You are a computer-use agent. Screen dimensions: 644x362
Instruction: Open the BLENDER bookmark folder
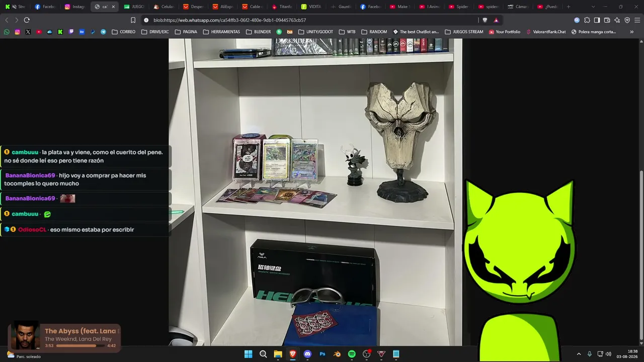coord(259,32)
